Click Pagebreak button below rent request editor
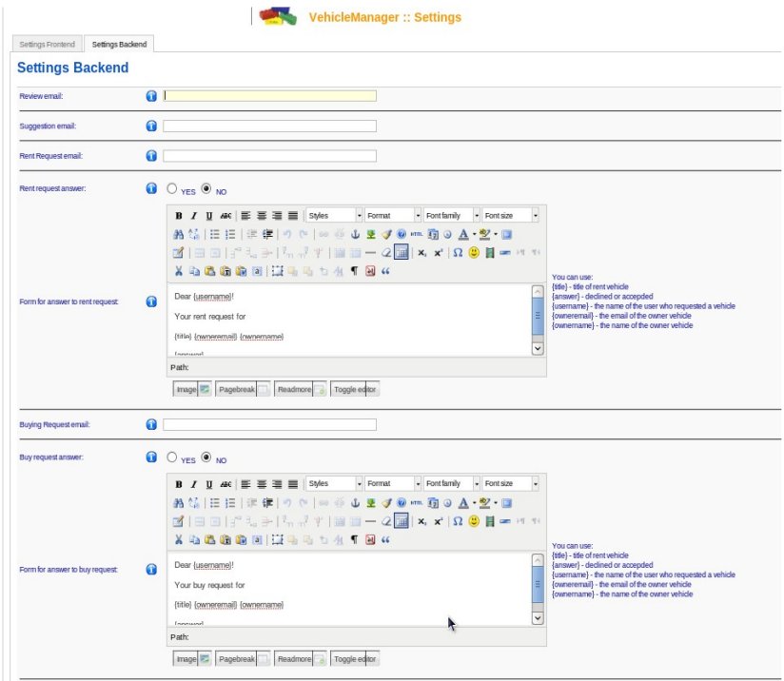784x681 pixels. click(x=243, y=389)
